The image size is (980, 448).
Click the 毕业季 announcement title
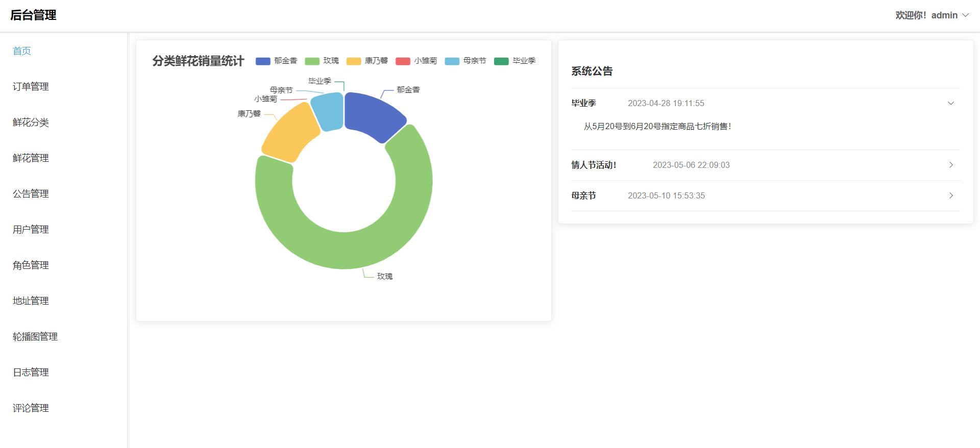tap(583, 103)
